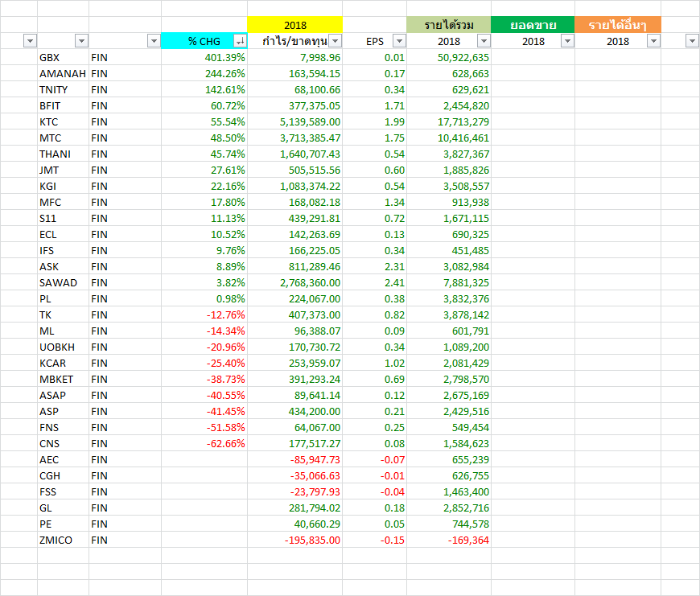
Task: Select profit value 2,768,360.00
Action: click(295, 283)
